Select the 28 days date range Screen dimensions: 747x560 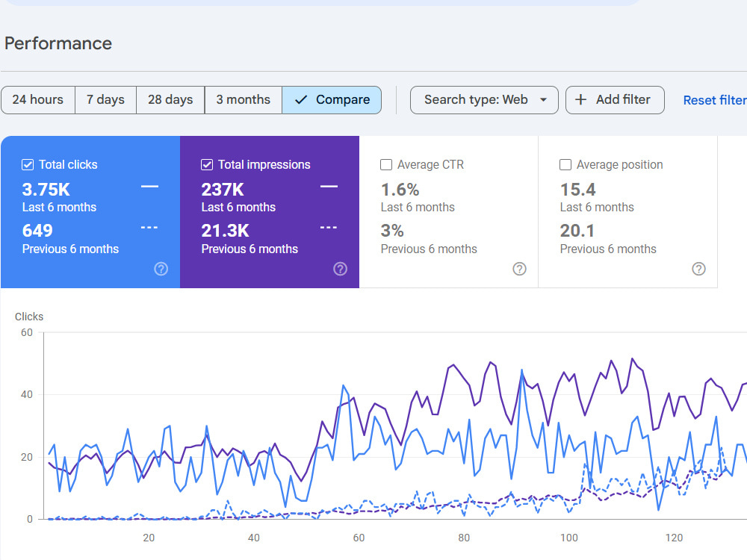point(170,100)
